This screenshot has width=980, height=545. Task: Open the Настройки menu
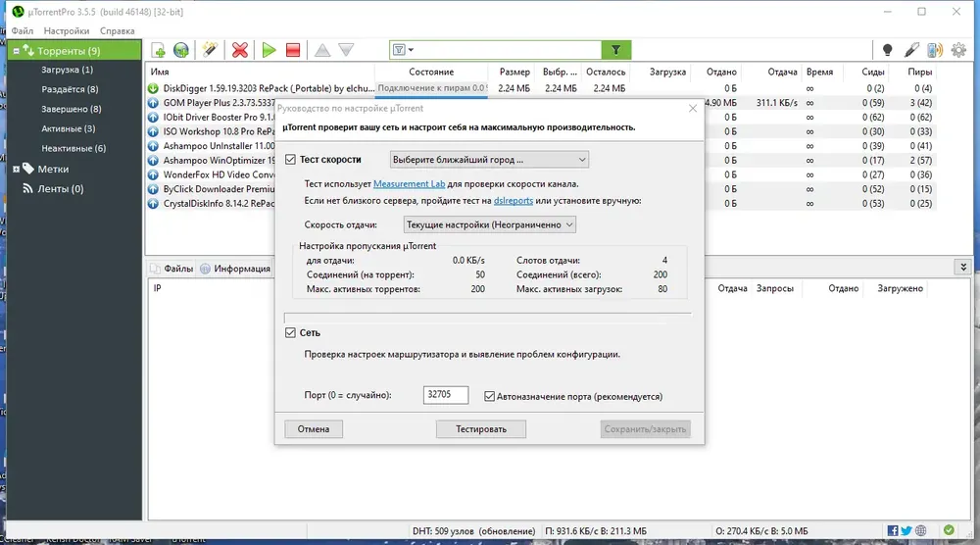coord(67,30)
